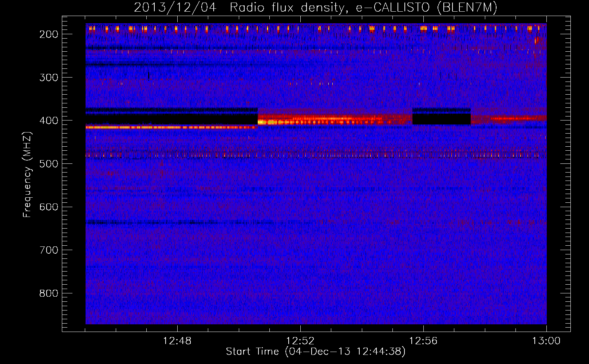Click the 12:52 time tick label

tap(300, 341)
